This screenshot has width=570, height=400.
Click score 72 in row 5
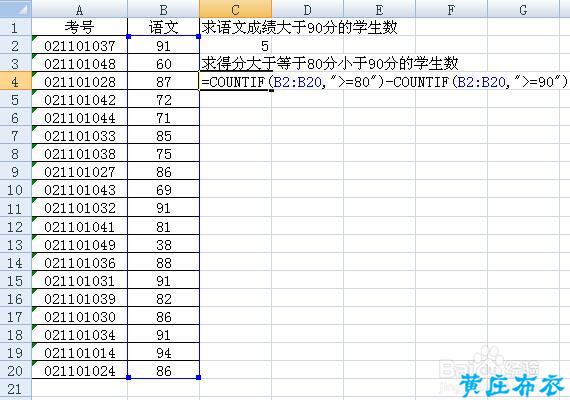point(163,99)
